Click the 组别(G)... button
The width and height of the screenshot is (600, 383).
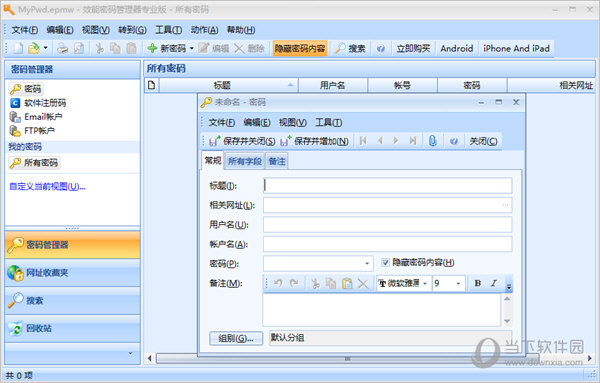pyautogui.click(x=236, y=338)
